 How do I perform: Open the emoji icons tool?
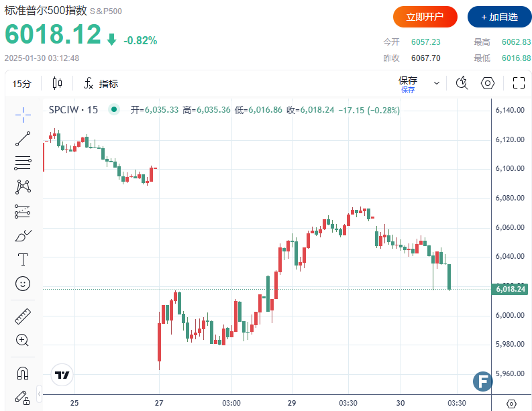point(23,284)
